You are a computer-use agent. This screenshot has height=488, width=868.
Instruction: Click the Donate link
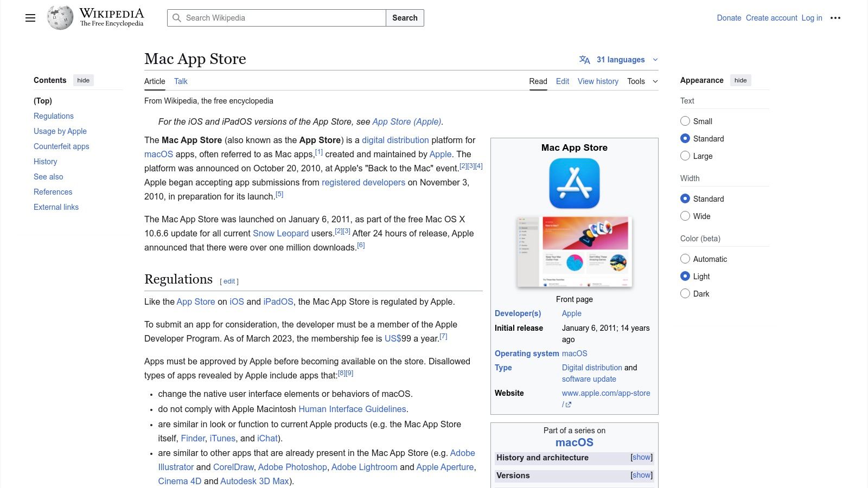(729, 18)
